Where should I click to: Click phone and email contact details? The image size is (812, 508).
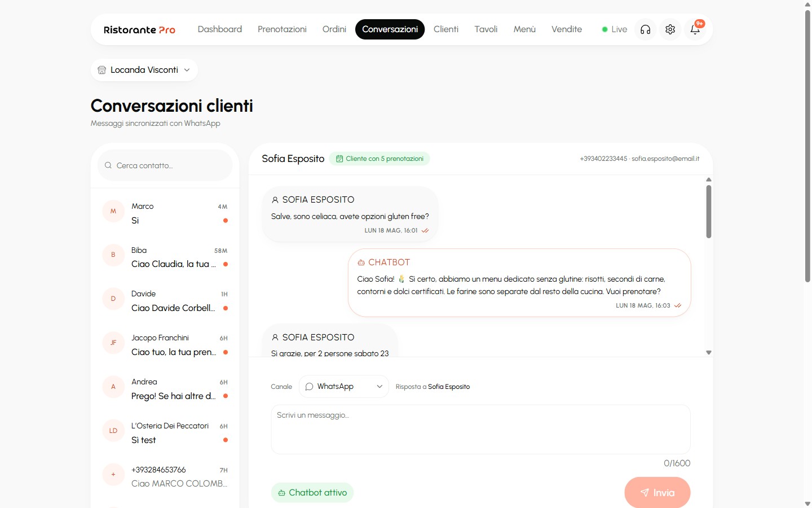click(x=639, y=159)
